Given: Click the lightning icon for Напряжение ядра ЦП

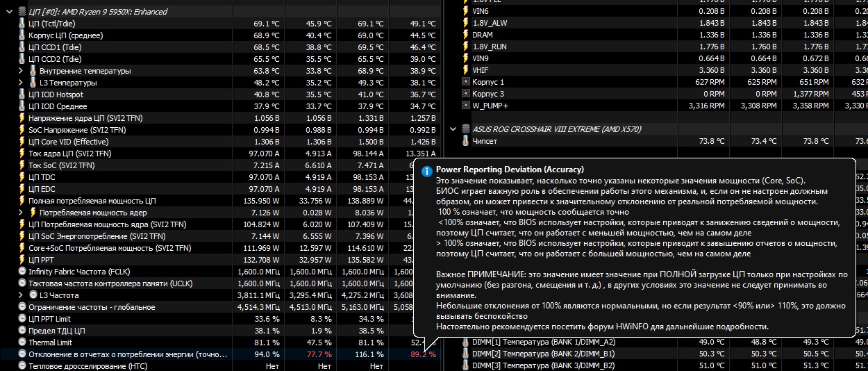Looking at the screenshot, I should pos(22,118).
